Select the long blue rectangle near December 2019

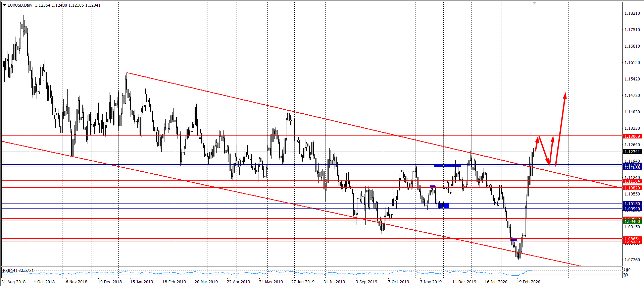pos(447,166)
